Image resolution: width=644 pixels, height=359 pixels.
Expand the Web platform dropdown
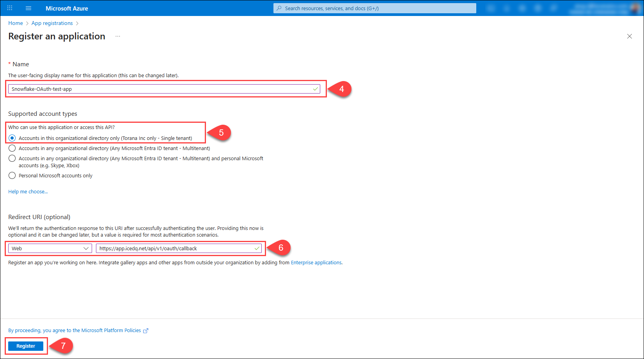(x=50, y=248)
